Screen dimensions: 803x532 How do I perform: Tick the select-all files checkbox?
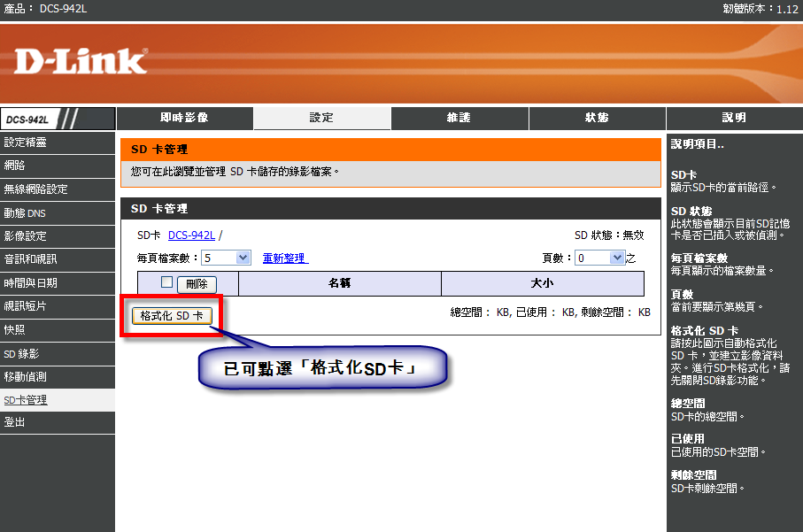click(x=166, y=282)
